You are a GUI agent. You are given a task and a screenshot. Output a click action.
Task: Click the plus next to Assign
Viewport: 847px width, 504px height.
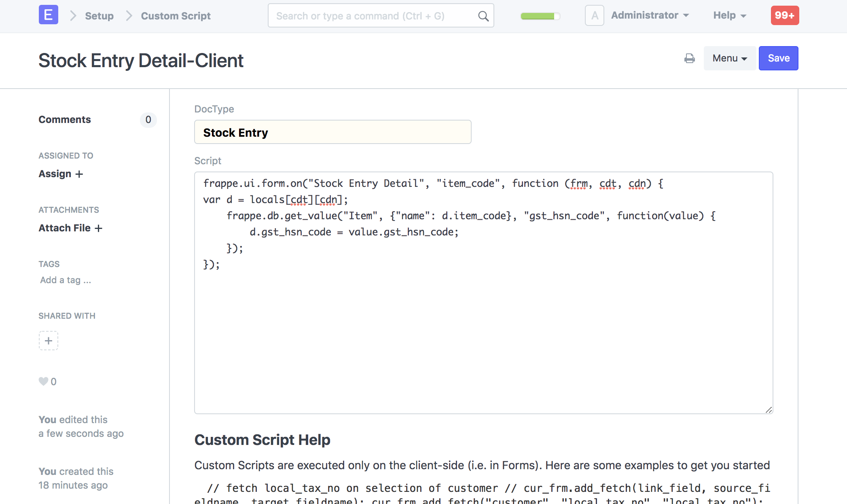tap(80, 174)
